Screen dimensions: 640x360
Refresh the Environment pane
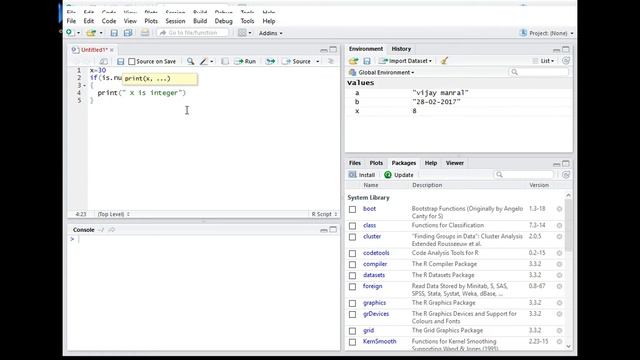coord(566,61)
